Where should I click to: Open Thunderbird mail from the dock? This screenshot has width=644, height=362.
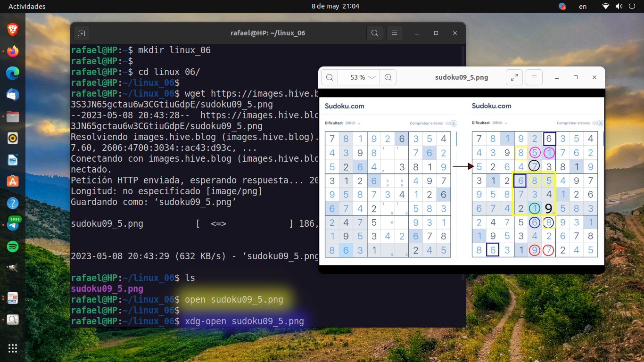click(13, 95)
